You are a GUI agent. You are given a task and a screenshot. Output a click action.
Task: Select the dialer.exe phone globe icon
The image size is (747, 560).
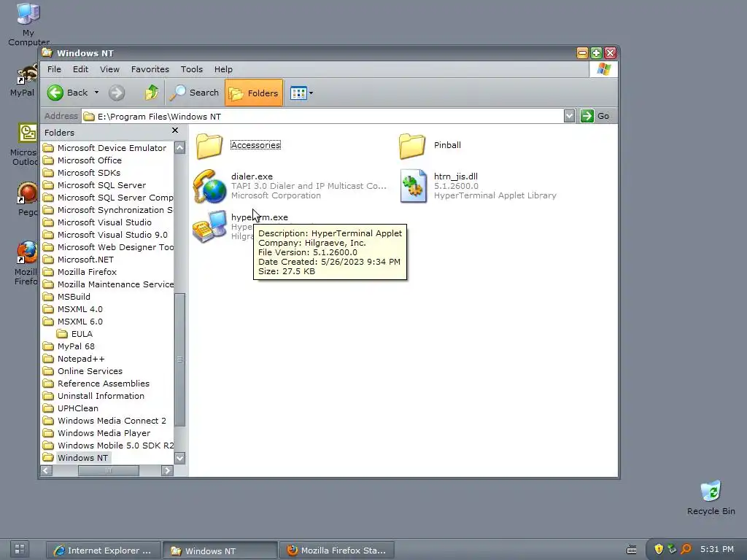[209, 186]
